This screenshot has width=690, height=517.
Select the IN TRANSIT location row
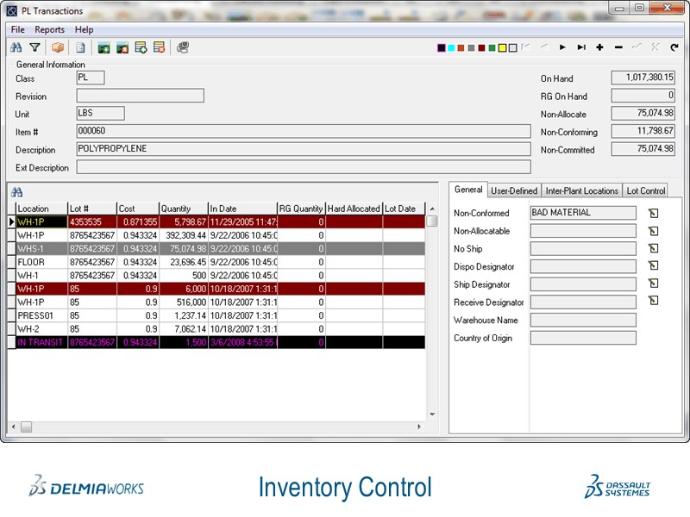[x=40, y=342]
